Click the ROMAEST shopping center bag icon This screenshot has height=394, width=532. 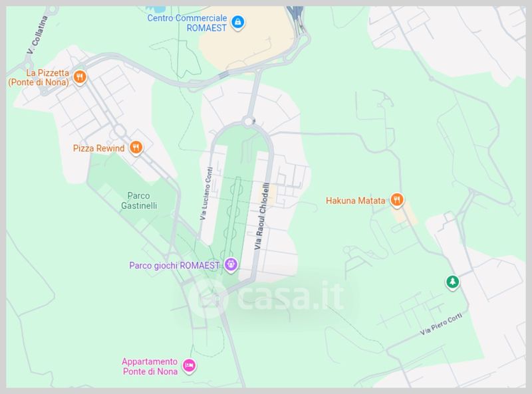point(238,23)
